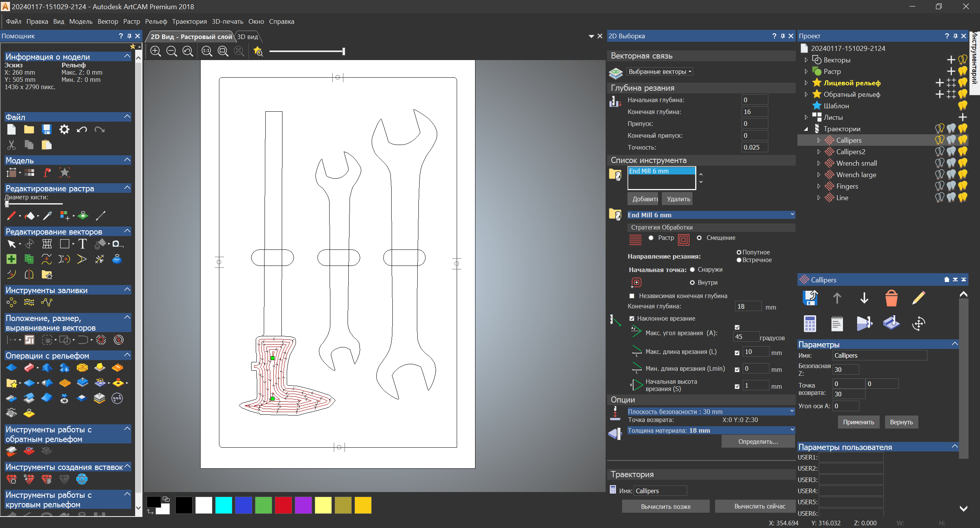980x528 pixels.
Task: Click the Zoom In magnifier icon
Action: [x=155, y=51]
